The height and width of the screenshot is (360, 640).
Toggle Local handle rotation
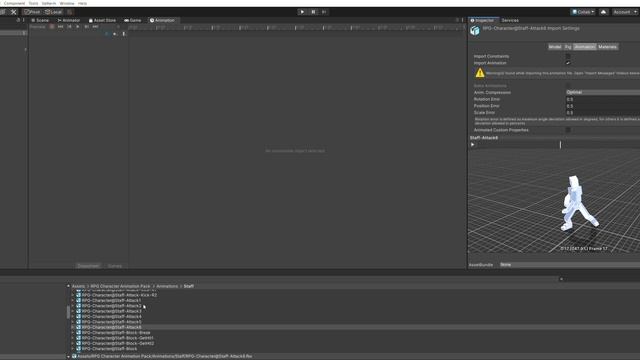53,12
